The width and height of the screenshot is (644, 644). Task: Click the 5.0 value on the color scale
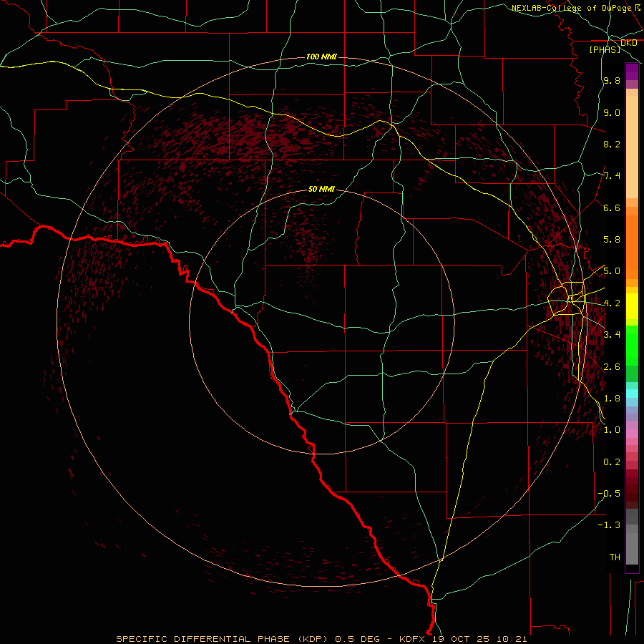[612, 271]
